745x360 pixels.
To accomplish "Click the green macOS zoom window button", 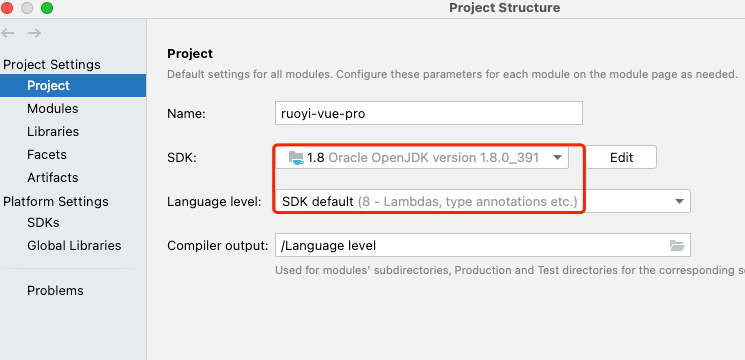I will [x=47, y=8].
